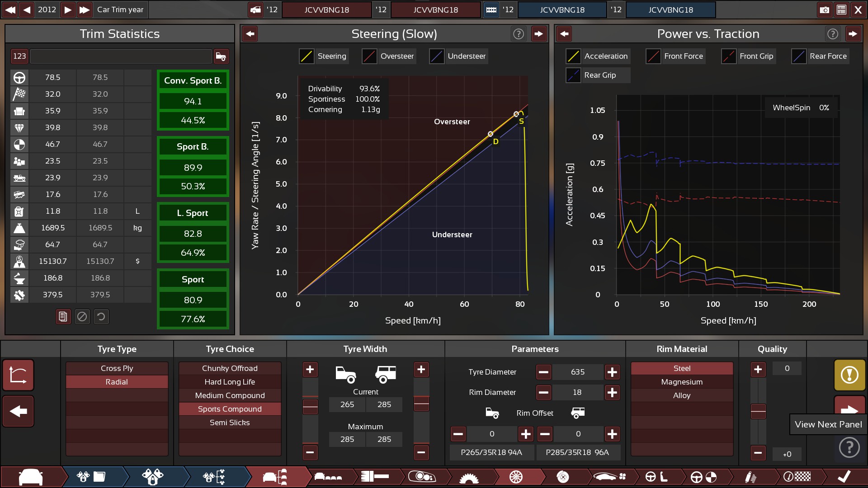This screenshot has width=868, height=488.
Task: Open help for Steering (Slow) graph
Action: (x=519, y=34)
